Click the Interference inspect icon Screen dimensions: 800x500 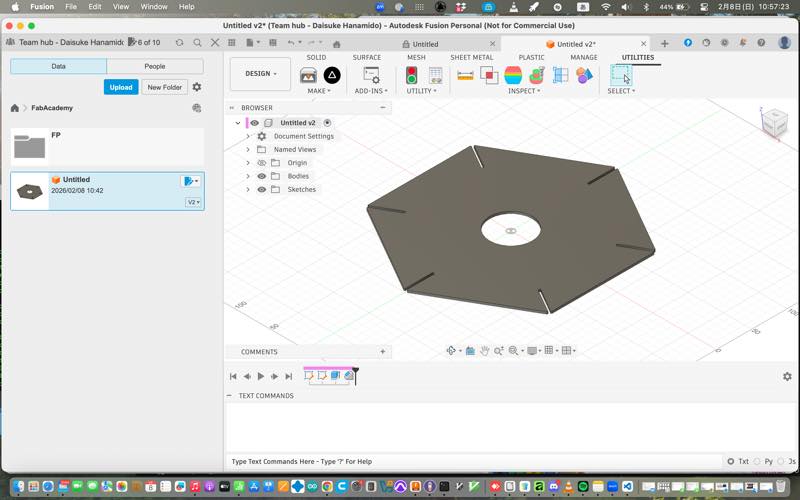coord(489,75)
